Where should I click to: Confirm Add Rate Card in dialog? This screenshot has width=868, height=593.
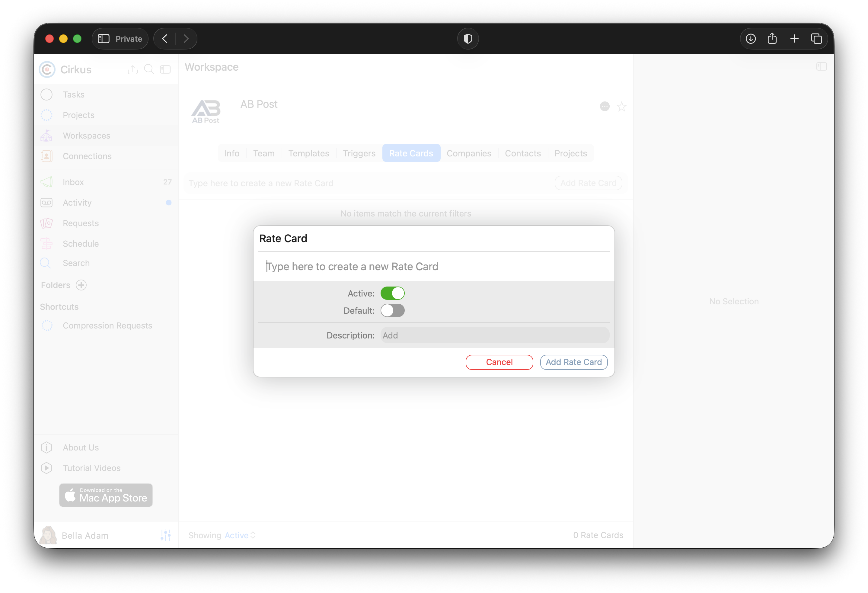574,362
